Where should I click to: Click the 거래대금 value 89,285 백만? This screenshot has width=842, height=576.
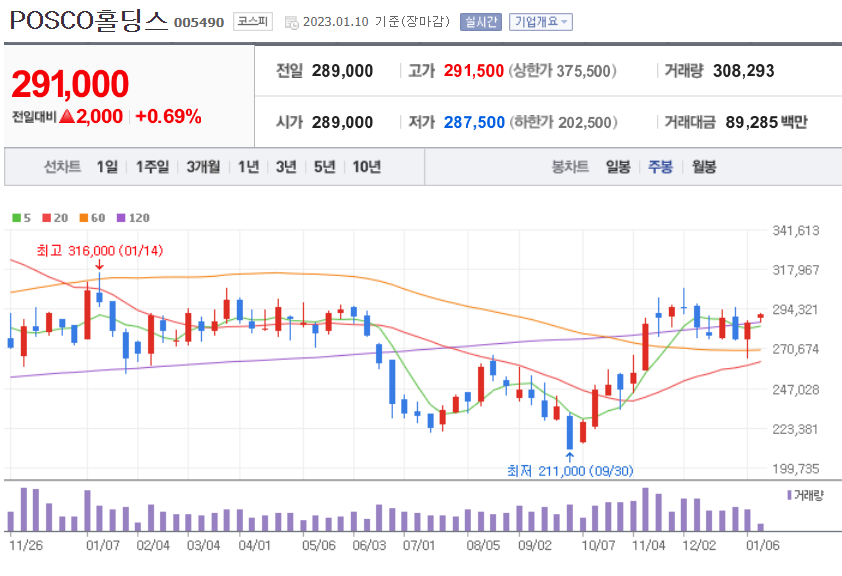tap(766, 122)
